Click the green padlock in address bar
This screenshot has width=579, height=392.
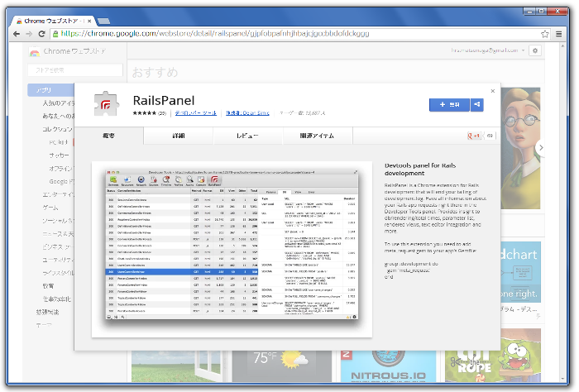55,34
